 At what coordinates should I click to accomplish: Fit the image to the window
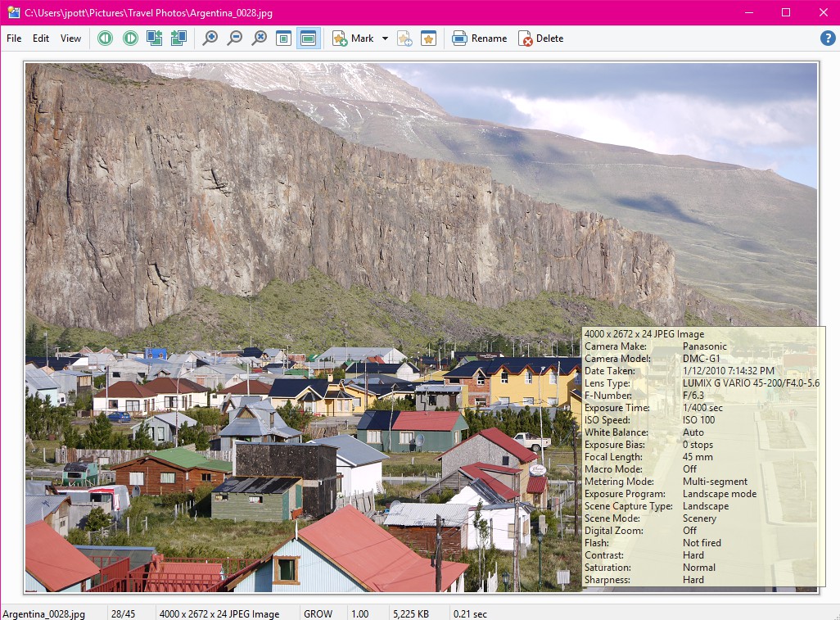coord(283,38)
